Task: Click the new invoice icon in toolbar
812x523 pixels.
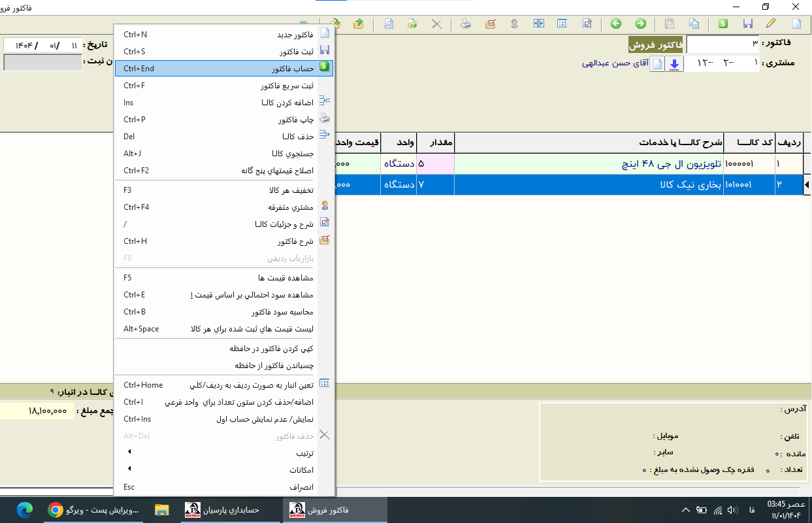Action: click(796, 24)
